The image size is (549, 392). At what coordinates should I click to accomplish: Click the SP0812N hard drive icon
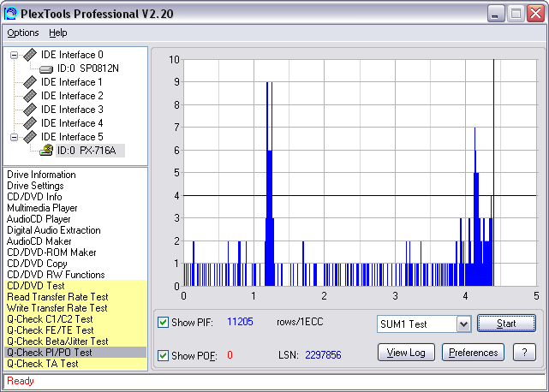click(x=46, y=69)
